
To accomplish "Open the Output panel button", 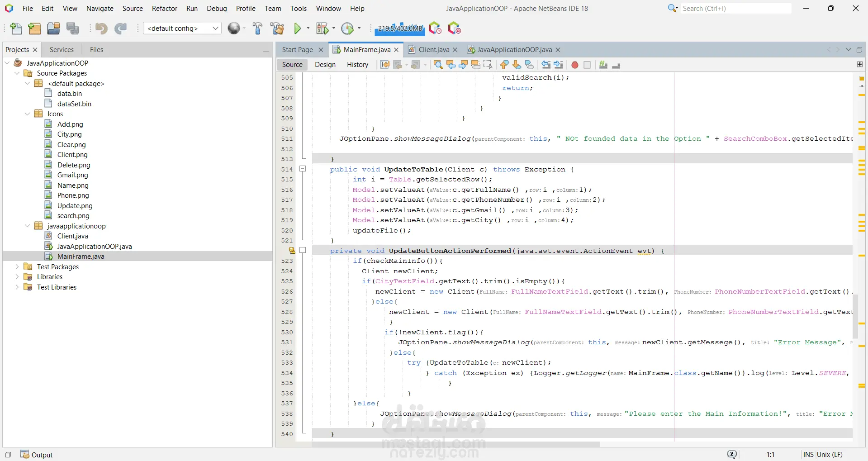I will [37, 455].
